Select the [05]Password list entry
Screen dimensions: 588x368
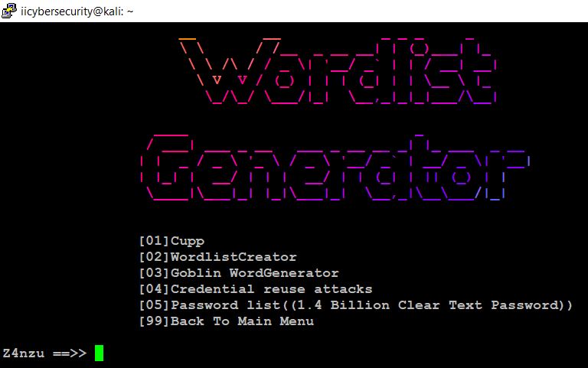pos(356,305)
